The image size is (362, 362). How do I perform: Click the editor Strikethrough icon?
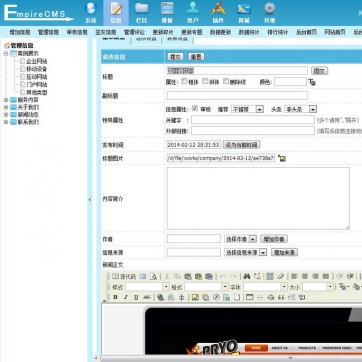click(146, 297)
